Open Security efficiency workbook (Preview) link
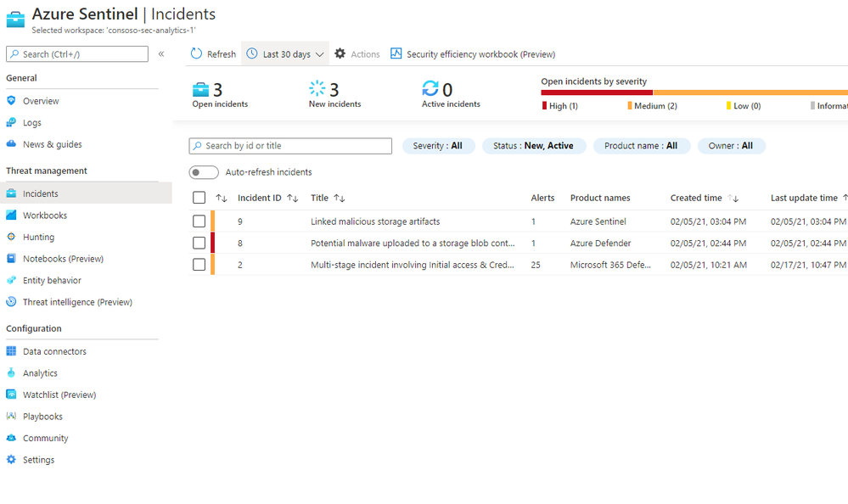 coord(480,54)
